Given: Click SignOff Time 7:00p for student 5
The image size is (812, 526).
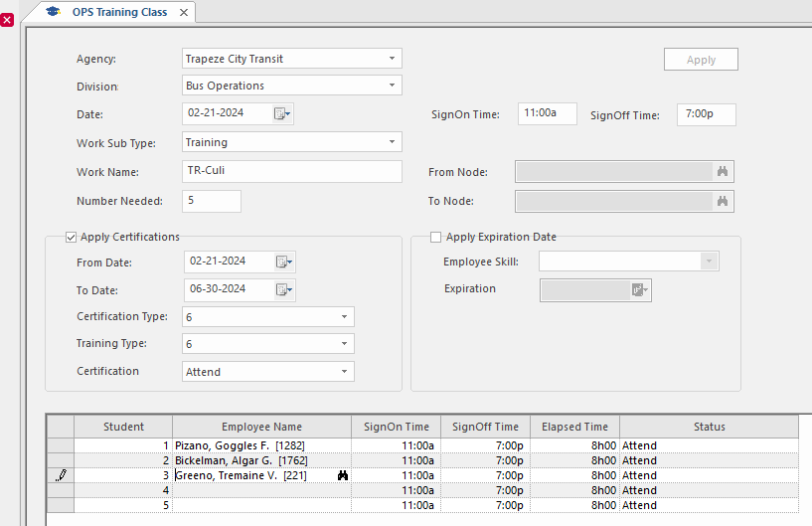Looking at the screenshot, I should point(485,505).
